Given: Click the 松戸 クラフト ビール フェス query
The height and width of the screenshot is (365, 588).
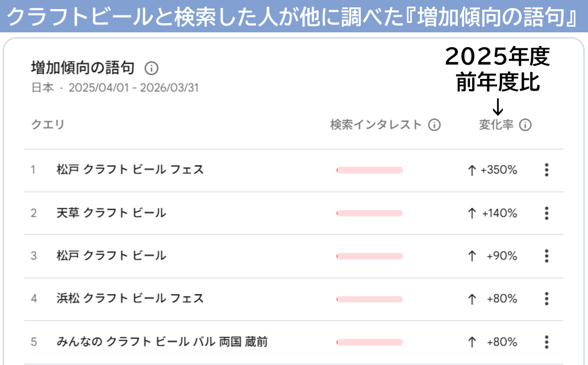Looking at the screenshot, I should (130, 170).
